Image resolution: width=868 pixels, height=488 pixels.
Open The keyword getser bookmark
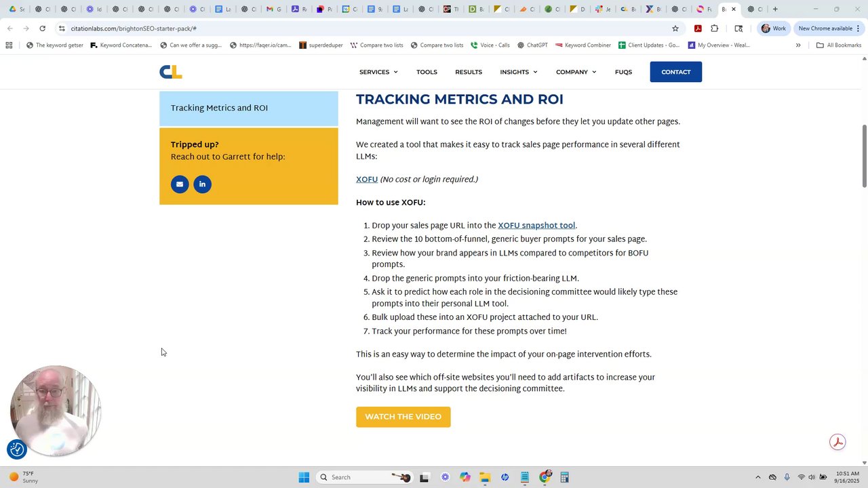(x=54, y=45)
